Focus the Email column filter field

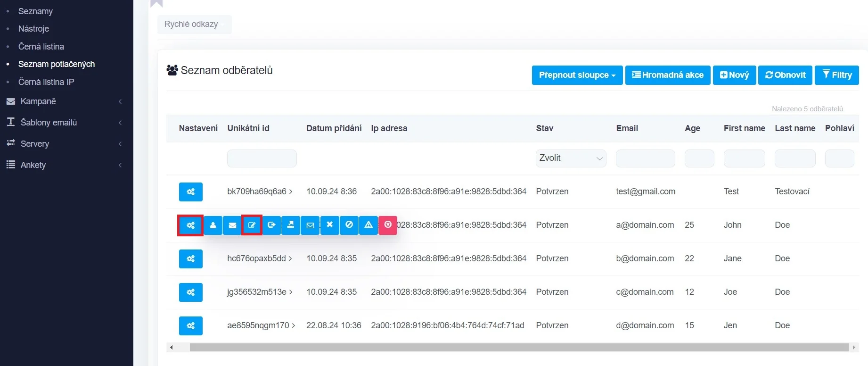click(x=645, y=158)
